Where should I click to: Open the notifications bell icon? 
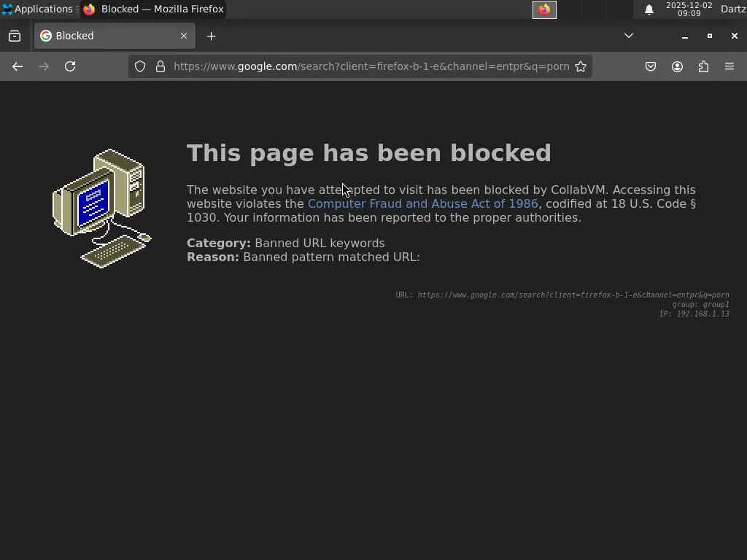649,9
